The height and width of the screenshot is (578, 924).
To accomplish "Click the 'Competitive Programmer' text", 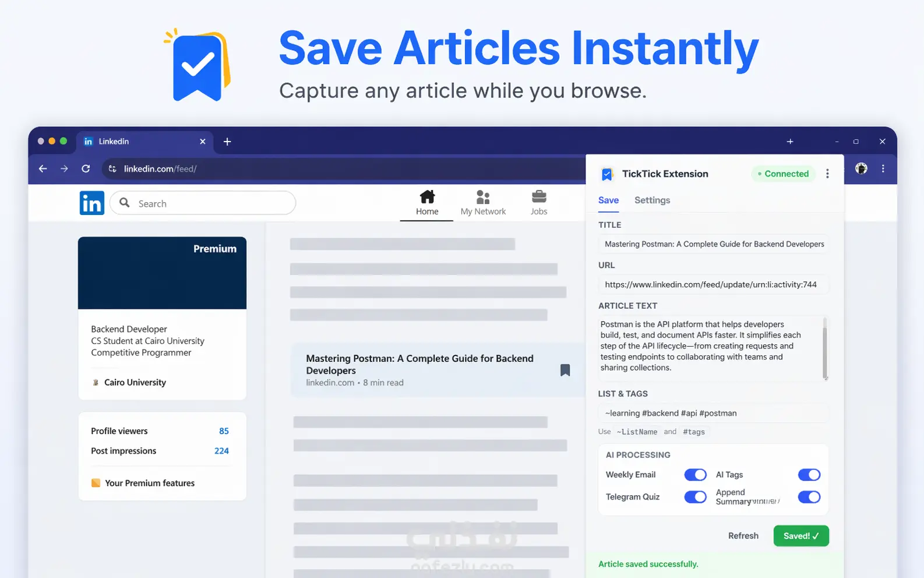I will pos(141,353).
